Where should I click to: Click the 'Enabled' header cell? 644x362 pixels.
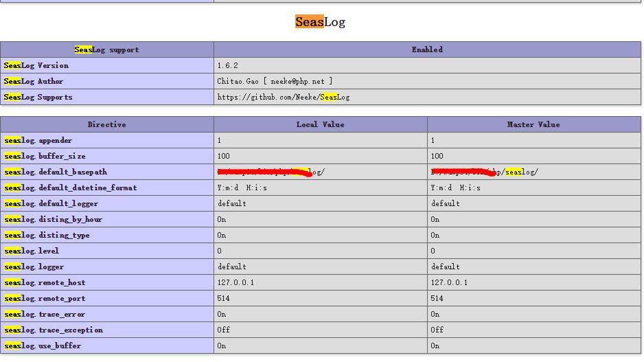[427, 49]
